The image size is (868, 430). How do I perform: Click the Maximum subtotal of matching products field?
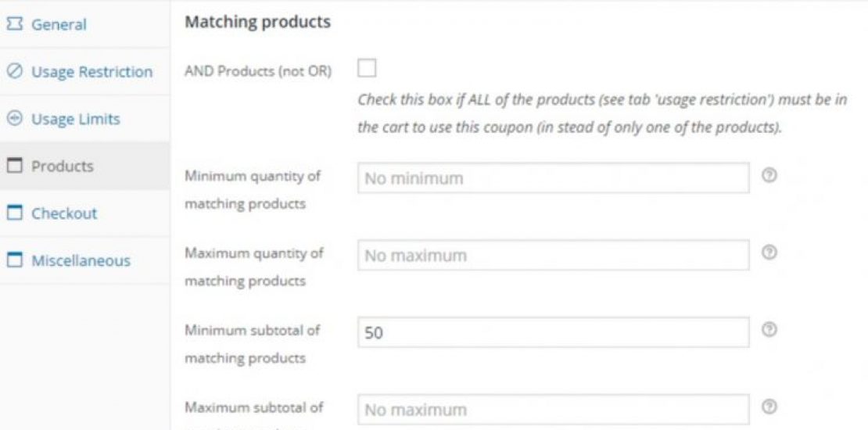(x=553, y=409)
